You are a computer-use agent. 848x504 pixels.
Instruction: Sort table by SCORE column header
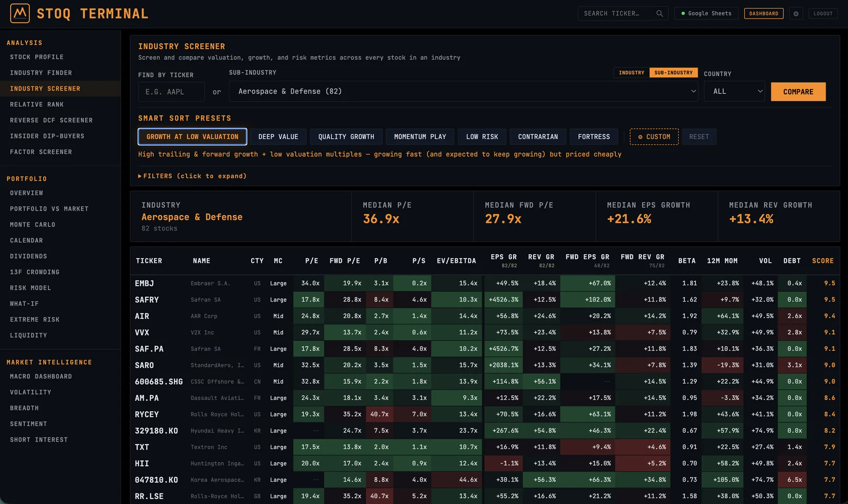pos(823,261)
